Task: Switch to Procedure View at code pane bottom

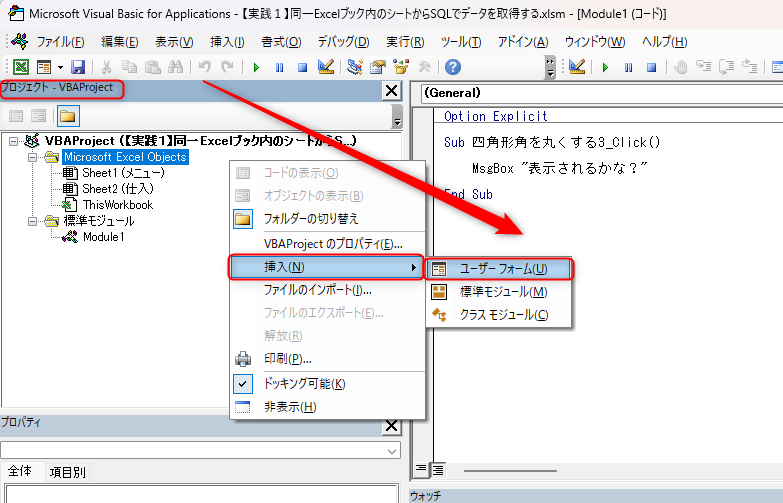Action: tap(421, 470)
